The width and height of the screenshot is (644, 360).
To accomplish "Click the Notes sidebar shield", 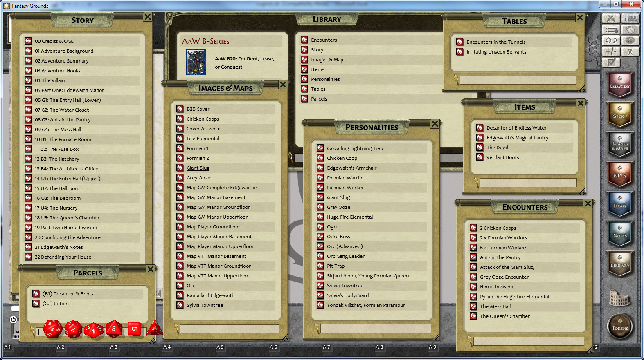I will tap(620, 234).
